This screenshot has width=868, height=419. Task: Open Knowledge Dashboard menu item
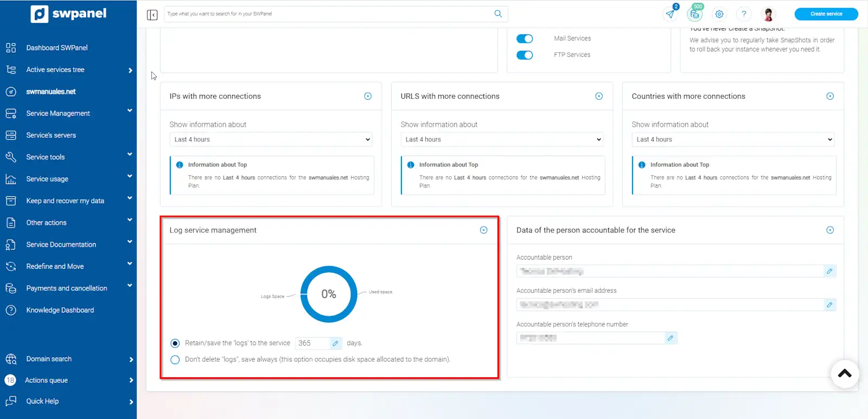pyautogui.click(x=60, y=310)
